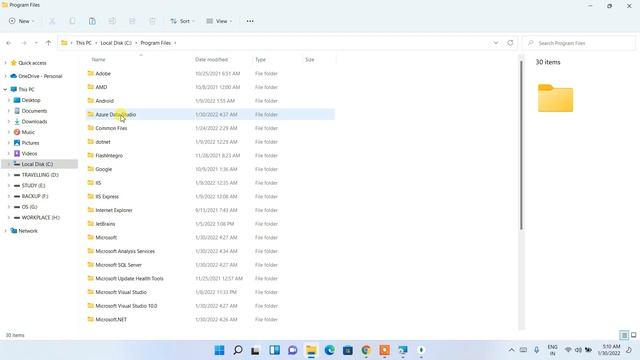Show hidden system tray icons
Screen dimensions: 640x360
(x=511, y=350)
